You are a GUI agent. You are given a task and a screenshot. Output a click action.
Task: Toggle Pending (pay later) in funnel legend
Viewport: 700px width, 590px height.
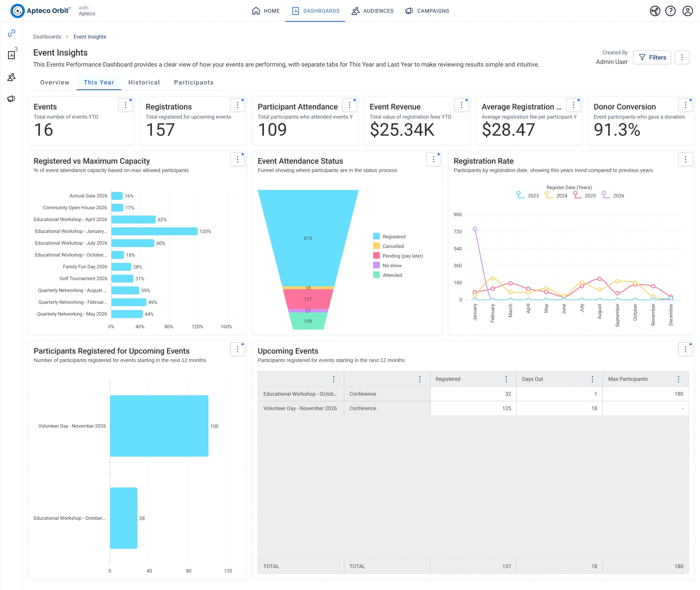(398, 256)
